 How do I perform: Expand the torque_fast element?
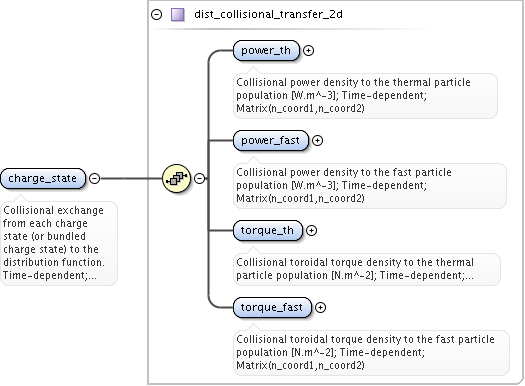[x=320, y=308]
